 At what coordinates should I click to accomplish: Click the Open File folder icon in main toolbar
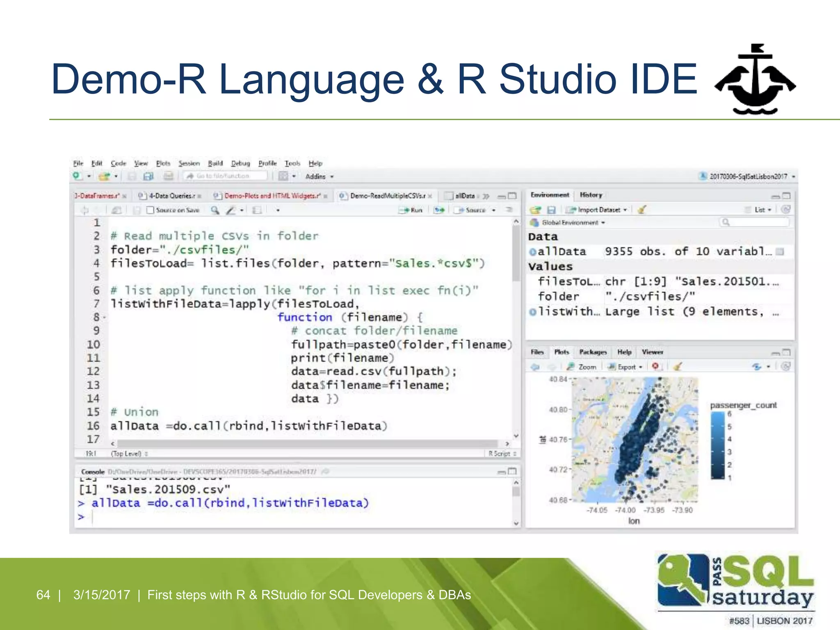pyautogui.click(x=104, y=176)
